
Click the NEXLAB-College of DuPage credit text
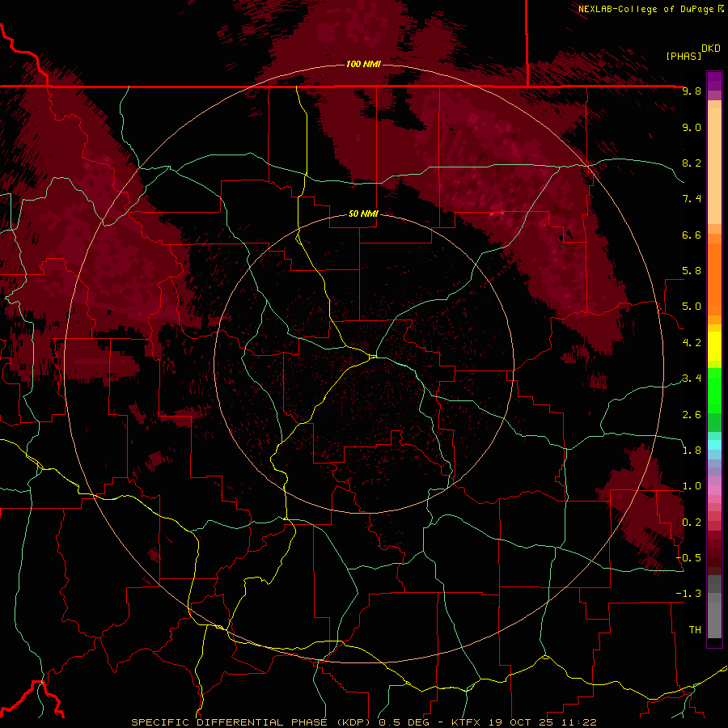pos(645,9)
